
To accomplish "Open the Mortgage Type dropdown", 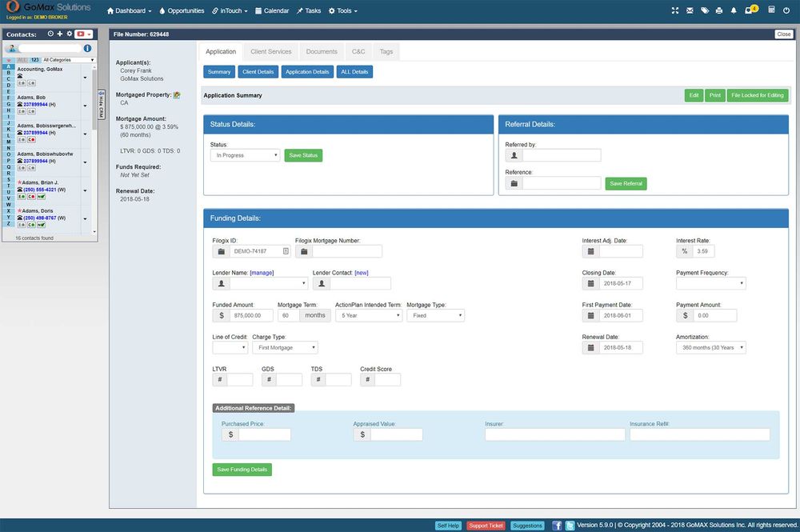I will coord(435,316).
